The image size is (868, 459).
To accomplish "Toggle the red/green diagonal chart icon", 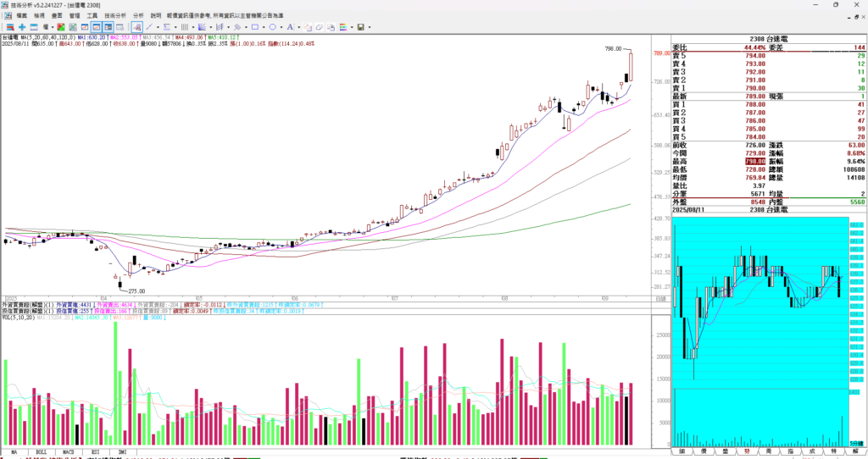I will tap(61, 27).
